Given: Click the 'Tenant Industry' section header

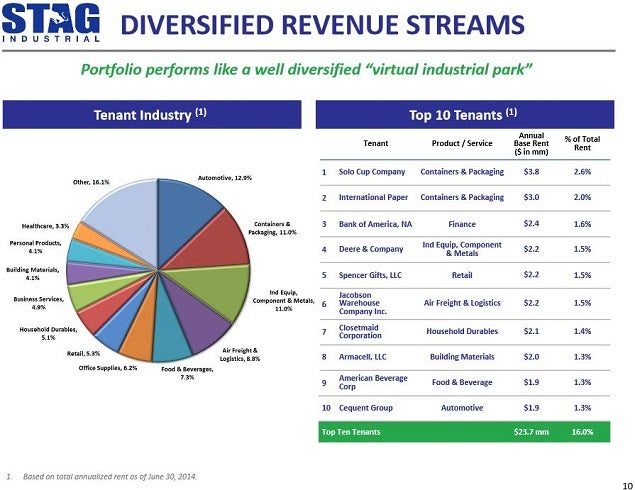Looking at the screenshot, I should coord(152,115).
